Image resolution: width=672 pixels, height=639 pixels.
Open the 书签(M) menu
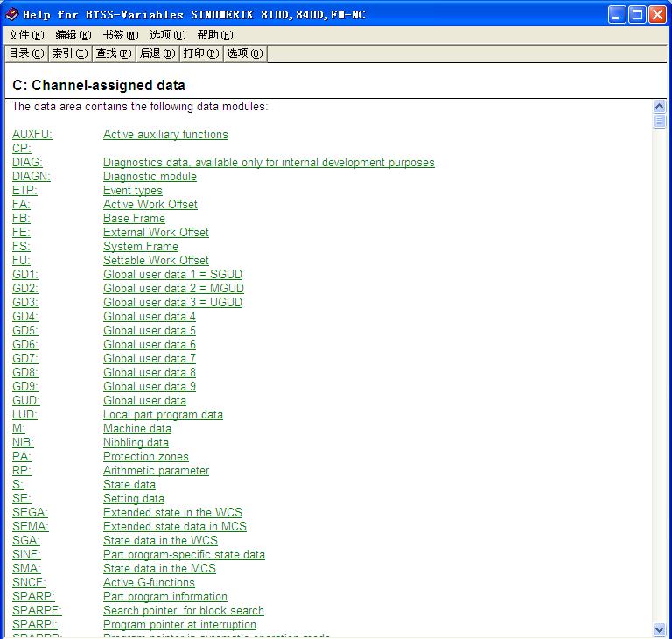121,35
